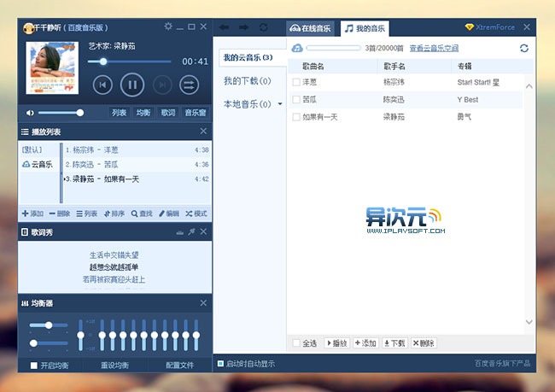The image size is (555, 392).
Task: Expand the 本地音乐 dropdown arrow
Action: (x=280, y=104)
